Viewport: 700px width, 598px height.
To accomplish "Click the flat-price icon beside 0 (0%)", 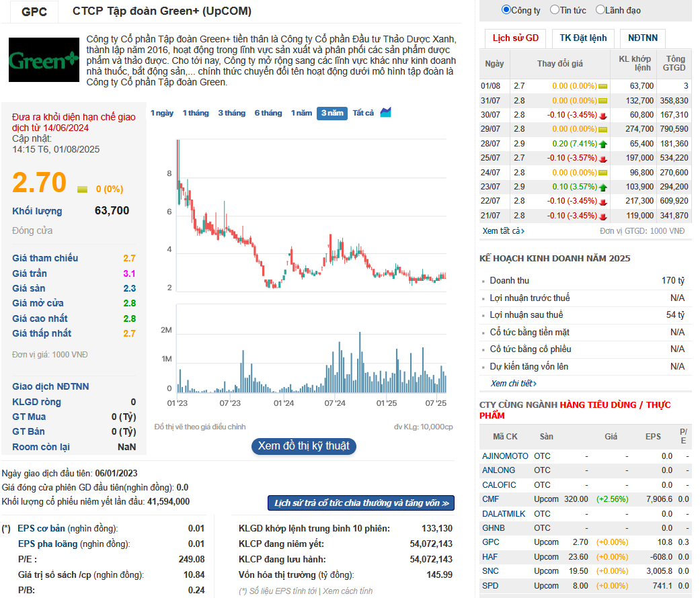I will [x=82, y=189].
